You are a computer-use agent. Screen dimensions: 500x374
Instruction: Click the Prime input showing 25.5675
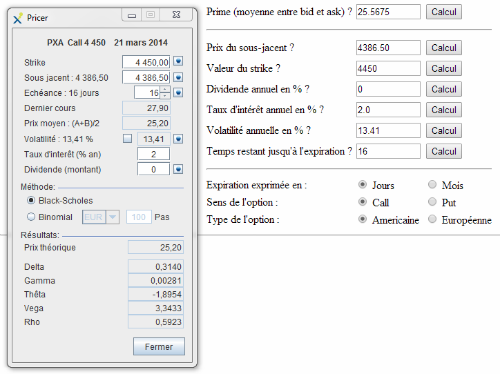[x=388, y=12]
